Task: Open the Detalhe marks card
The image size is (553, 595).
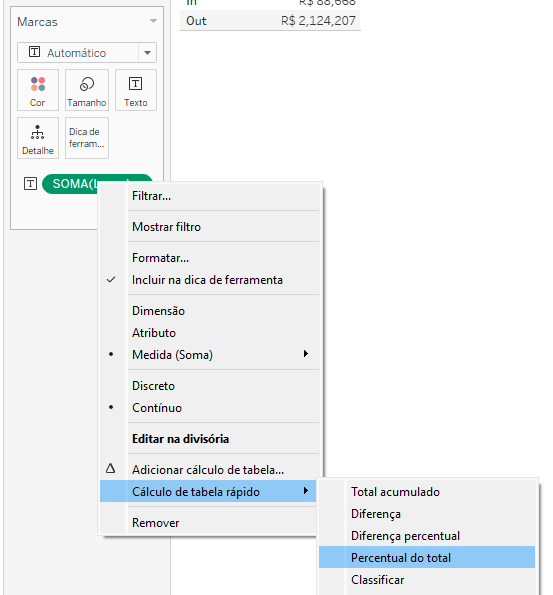Action: [38, 138]
